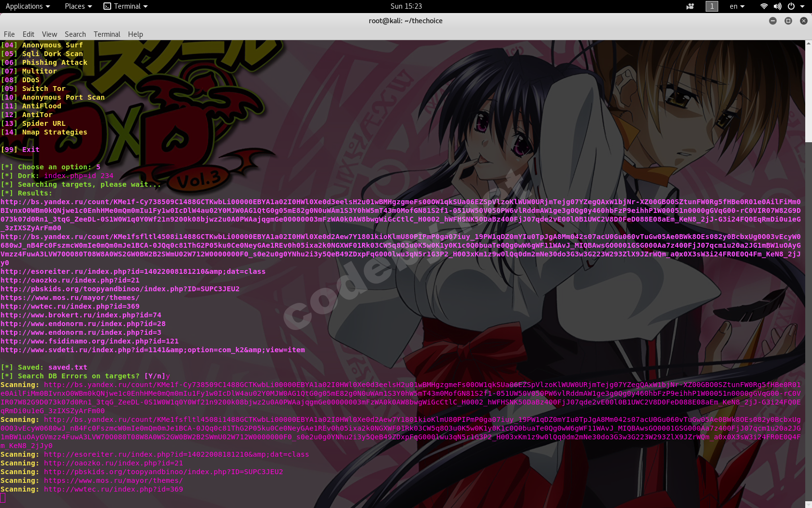The height and width of the screenshot is (508, 812).
Task: Open the en keyboard layout dropdown
Action: pyautogui.click(x=737, y=6)
